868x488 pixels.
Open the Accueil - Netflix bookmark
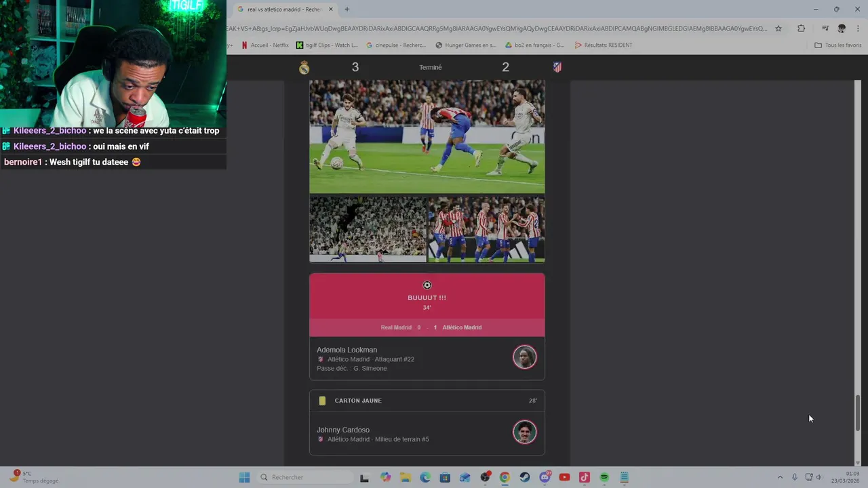[265, 45]
